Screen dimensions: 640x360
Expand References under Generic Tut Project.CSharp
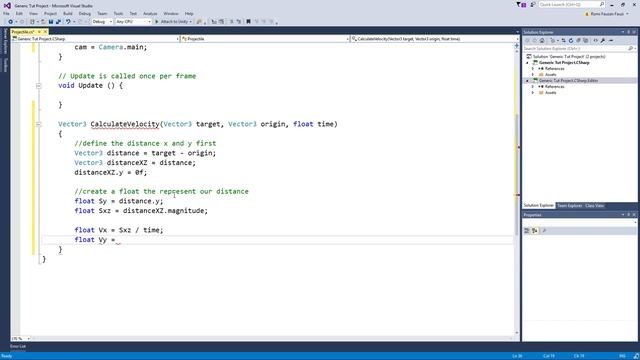pos(533,69)
